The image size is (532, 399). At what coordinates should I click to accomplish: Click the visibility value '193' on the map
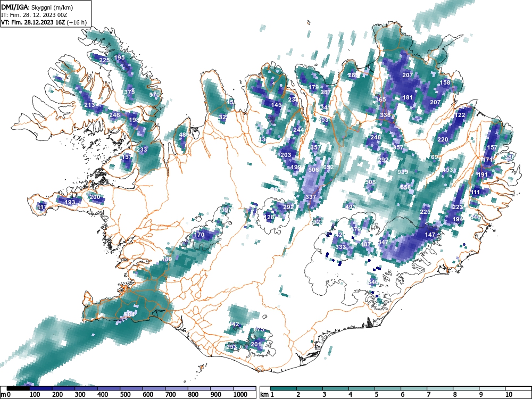coord(70,202)
